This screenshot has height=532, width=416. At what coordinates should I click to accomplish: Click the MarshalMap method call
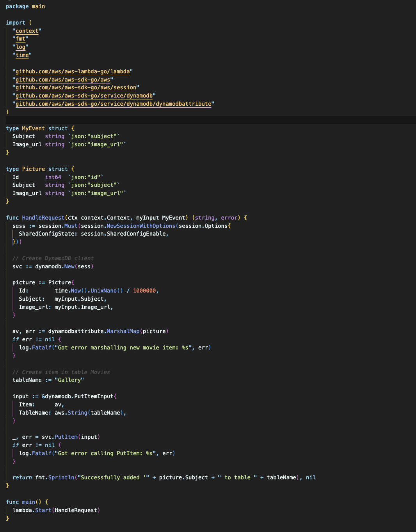123,332
